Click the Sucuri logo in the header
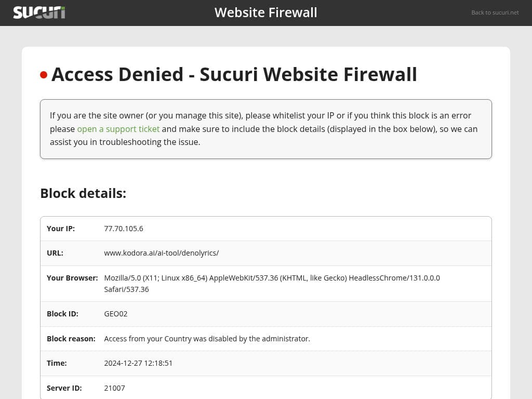The height and width of the screenshot is (399, 532). [x=39, y=12]
